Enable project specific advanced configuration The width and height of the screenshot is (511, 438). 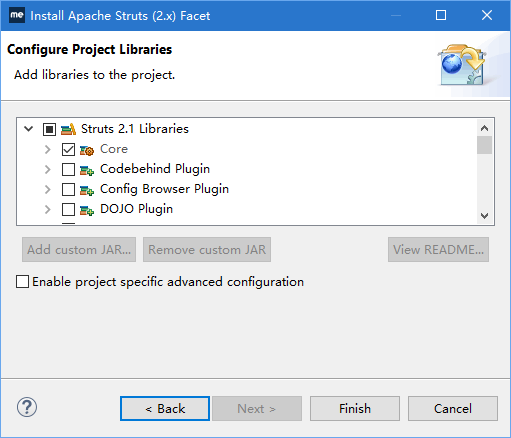tap(23, 282)
